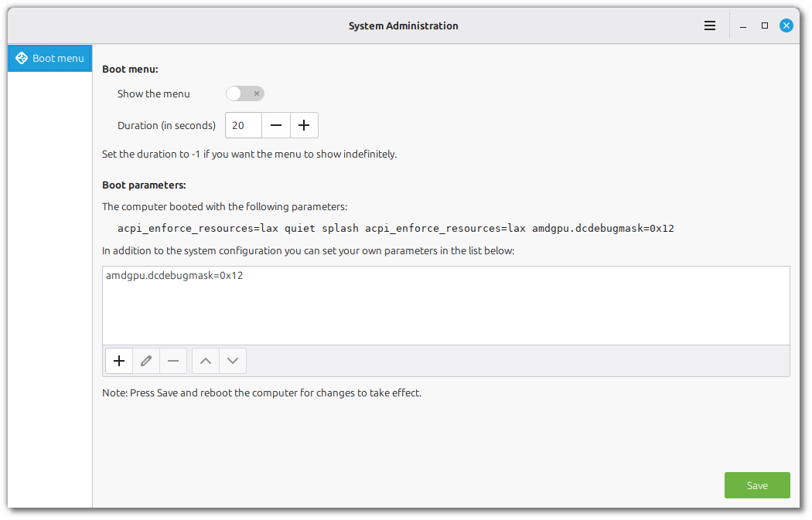Move the boot parameter down in the list

(x=232, y=360)
